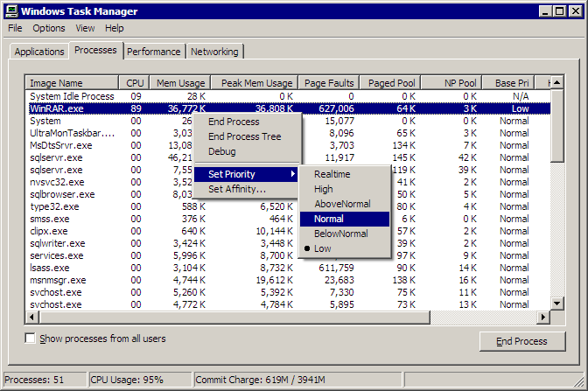Open the Options menu
Image resolution: width=588 pixels, height=391 pixels.
(x=49, y=28)
